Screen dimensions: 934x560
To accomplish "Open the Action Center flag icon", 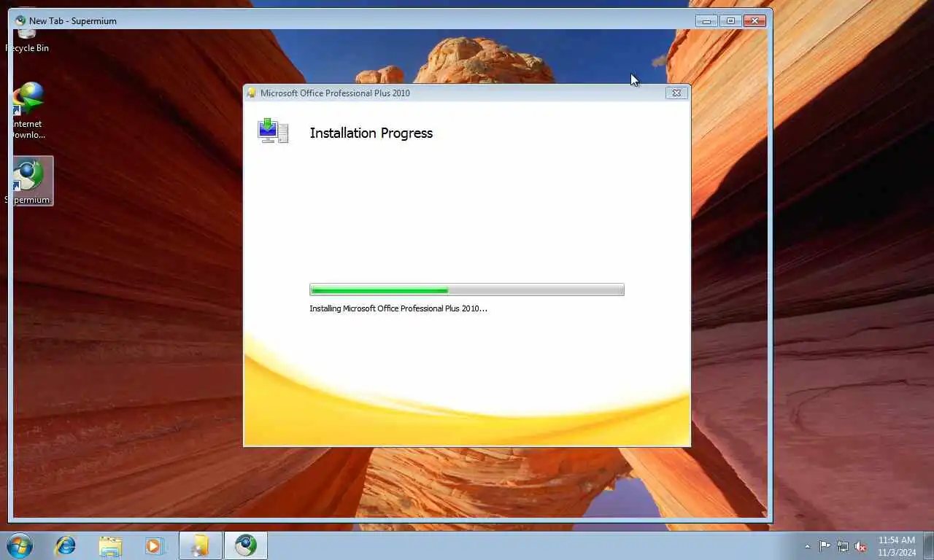I will coord(825,546).
